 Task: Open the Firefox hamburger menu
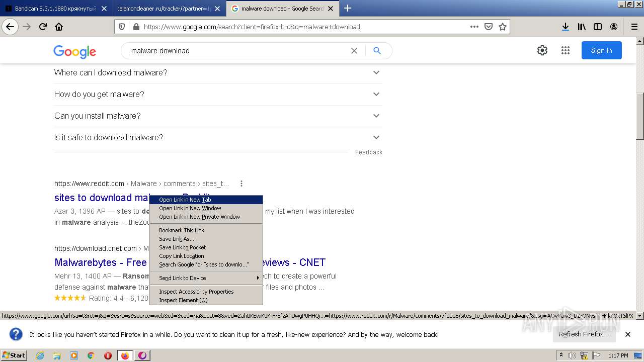634,27
